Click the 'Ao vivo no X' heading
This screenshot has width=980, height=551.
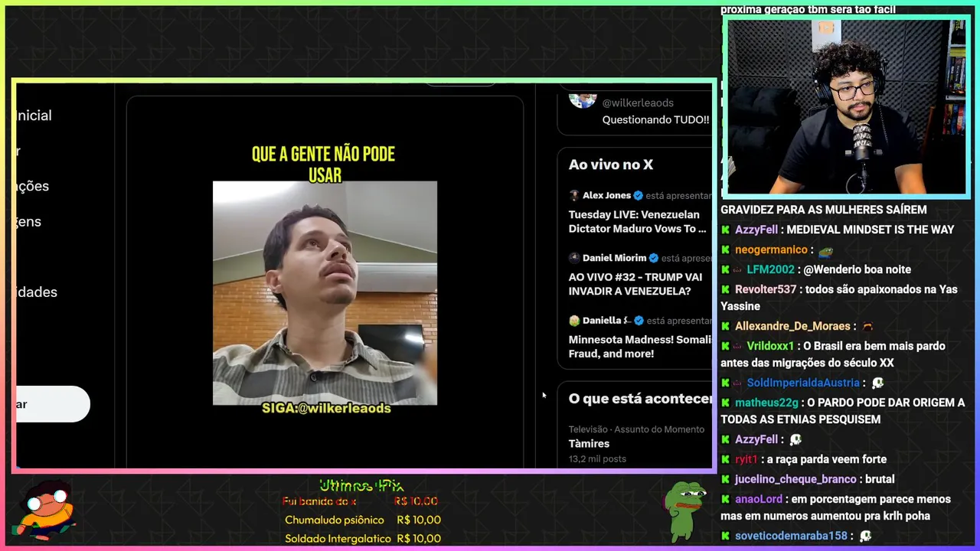click(611, 165)
